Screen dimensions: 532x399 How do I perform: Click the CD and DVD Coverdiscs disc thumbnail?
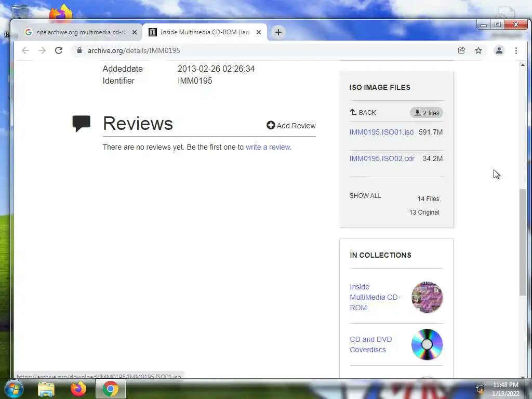427,344
